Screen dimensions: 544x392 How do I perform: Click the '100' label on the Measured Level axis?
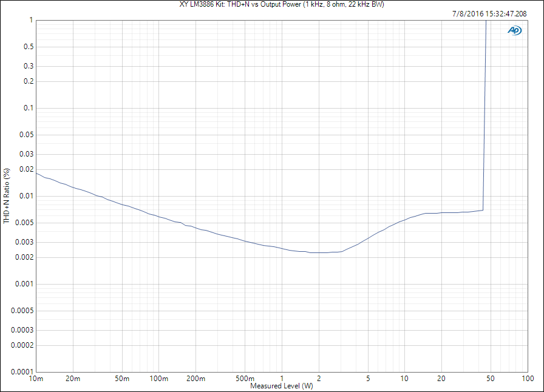pos(528,379)
